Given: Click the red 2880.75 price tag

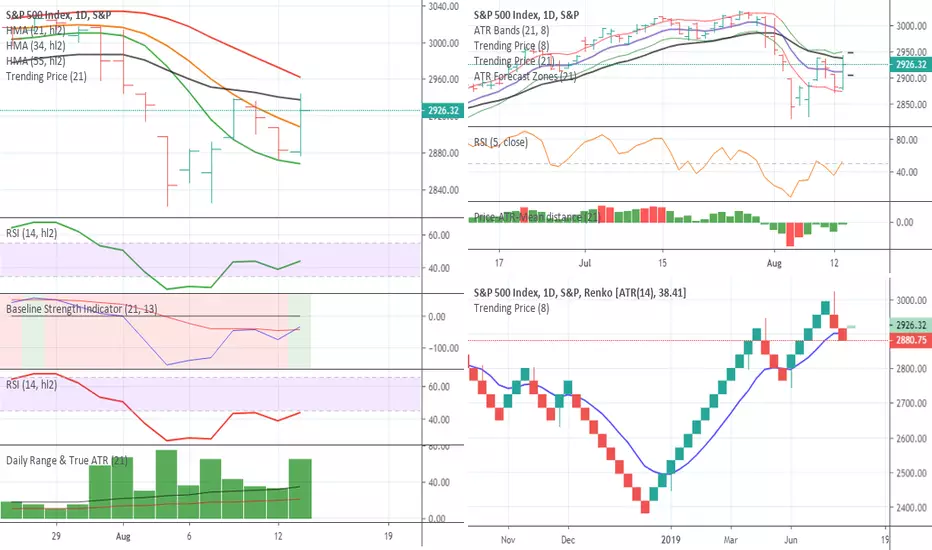Looking at the screenshot, I should click(911, 340).
